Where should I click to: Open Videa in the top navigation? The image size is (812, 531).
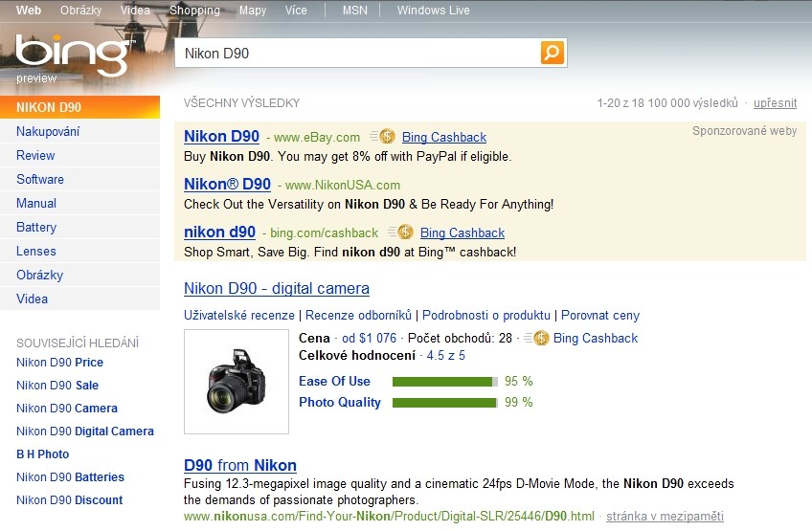(135, 10)
